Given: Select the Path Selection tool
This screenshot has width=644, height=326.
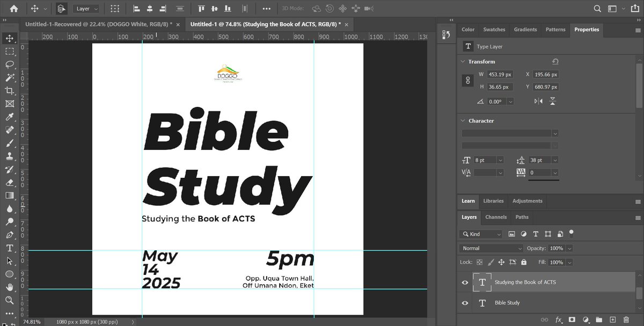Looking at the screenshot, I should click(10, 261).
